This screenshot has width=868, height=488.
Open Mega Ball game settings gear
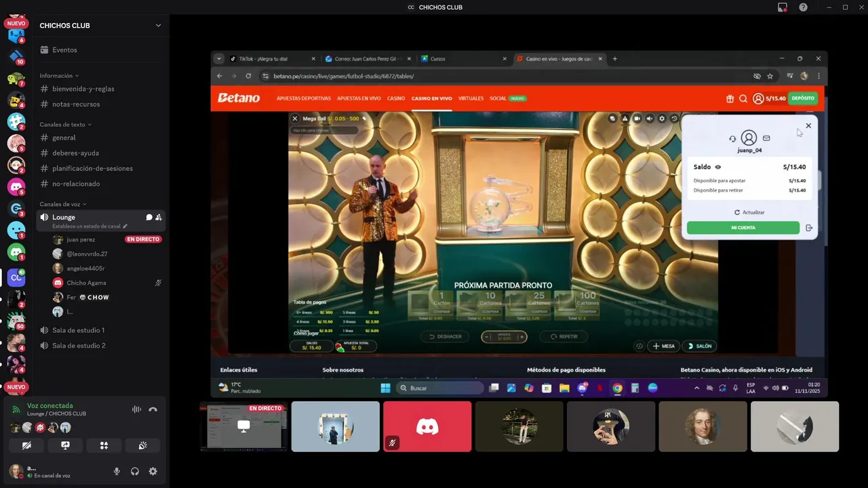[662, 119]
